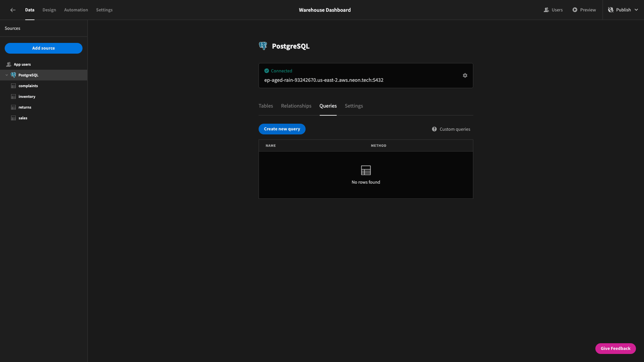Image resolution: width=644 pixels, height=362 pixels.
Task: Select the Tables tab
Action: click(x=266, y=106)
